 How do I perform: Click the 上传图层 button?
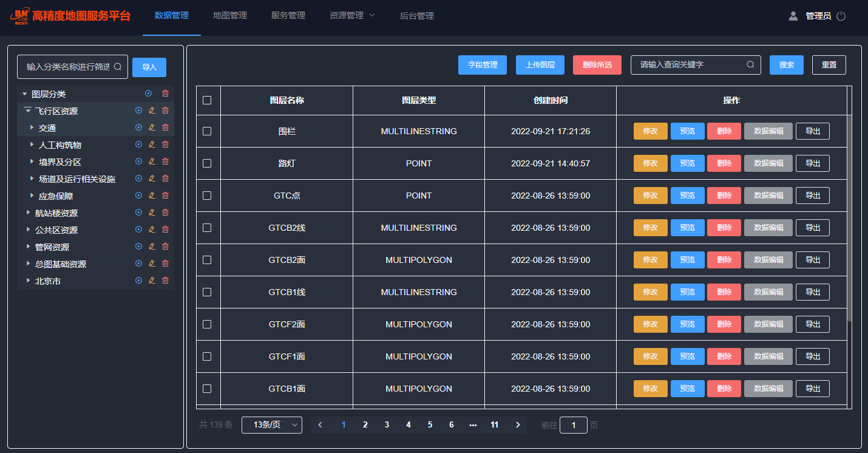pos(540,65)
